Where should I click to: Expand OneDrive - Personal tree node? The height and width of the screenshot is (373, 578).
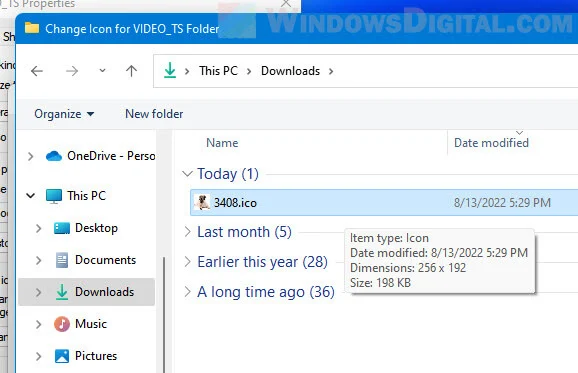[x=31, y=156]
